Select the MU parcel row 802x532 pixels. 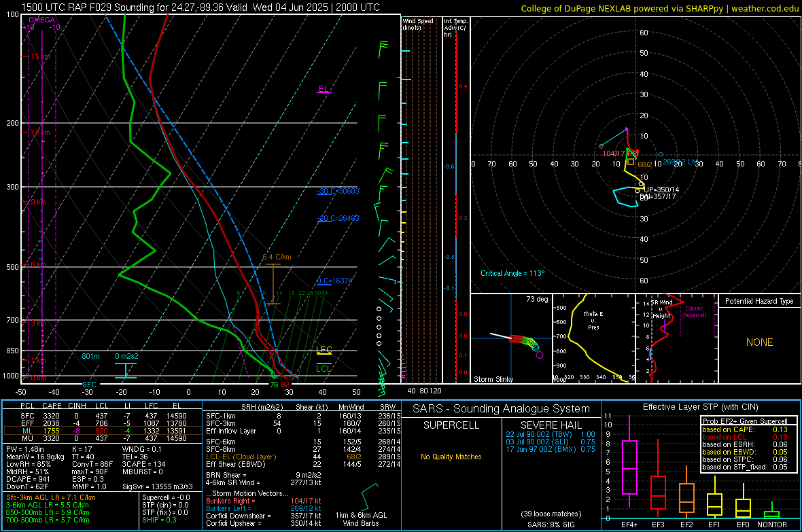point(103,438)
